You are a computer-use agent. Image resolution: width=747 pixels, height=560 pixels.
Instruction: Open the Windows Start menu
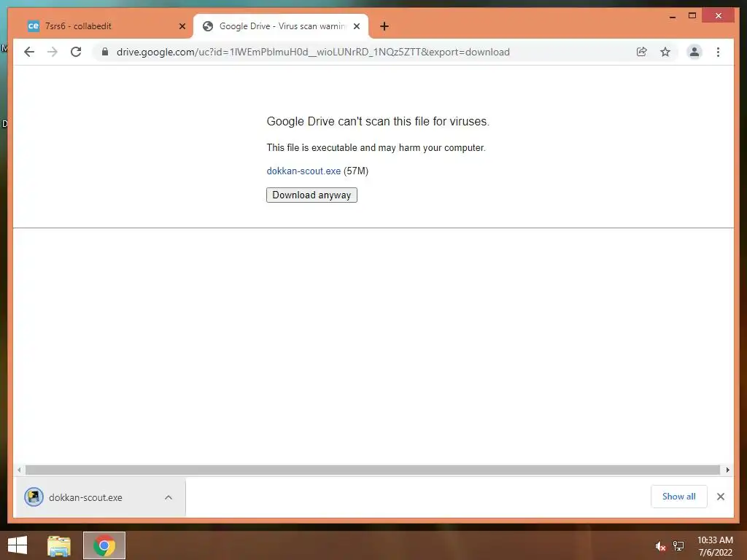click(x=18, y=545)
